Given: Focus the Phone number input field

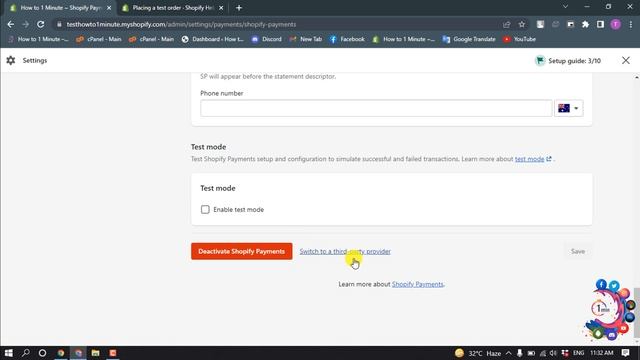Looking at the screenshot, I should coord(376,108).
